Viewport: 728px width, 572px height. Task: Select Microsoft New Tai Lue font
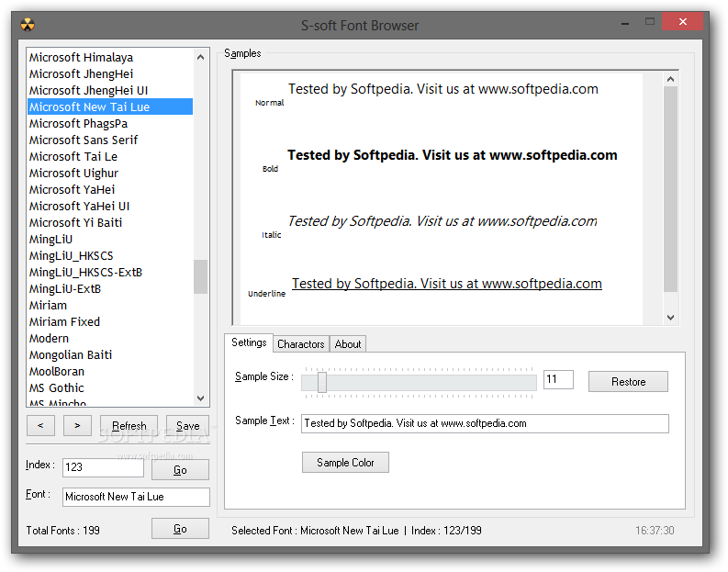[x=110, y=107]
